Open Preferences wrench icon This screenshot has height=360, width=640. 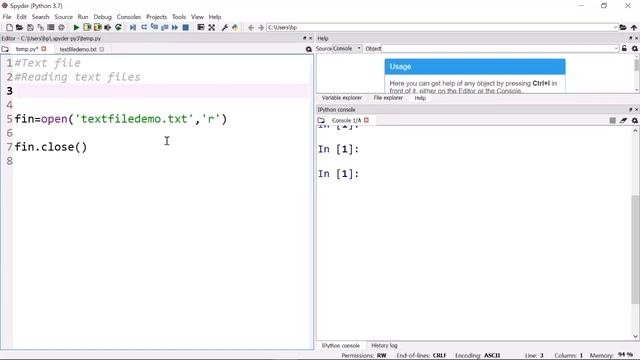[224, 27]
